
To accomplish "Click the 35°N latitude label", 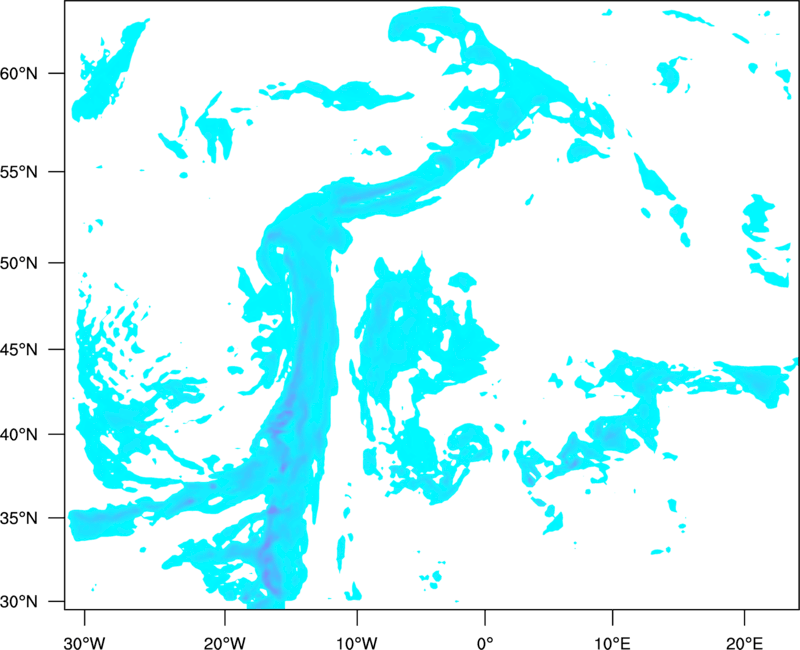I will coord(19,518).
